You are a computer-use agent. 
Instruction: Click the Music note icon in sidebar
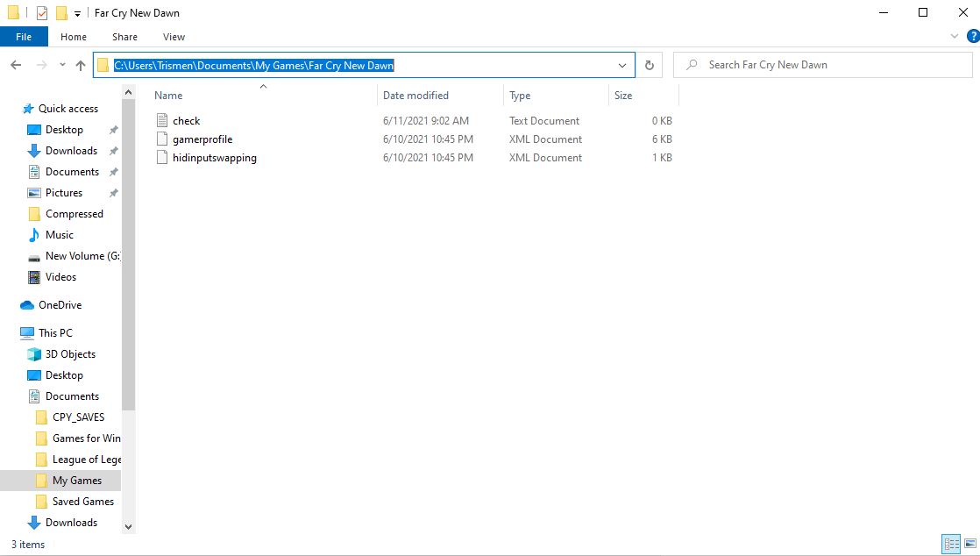point(34,235)
